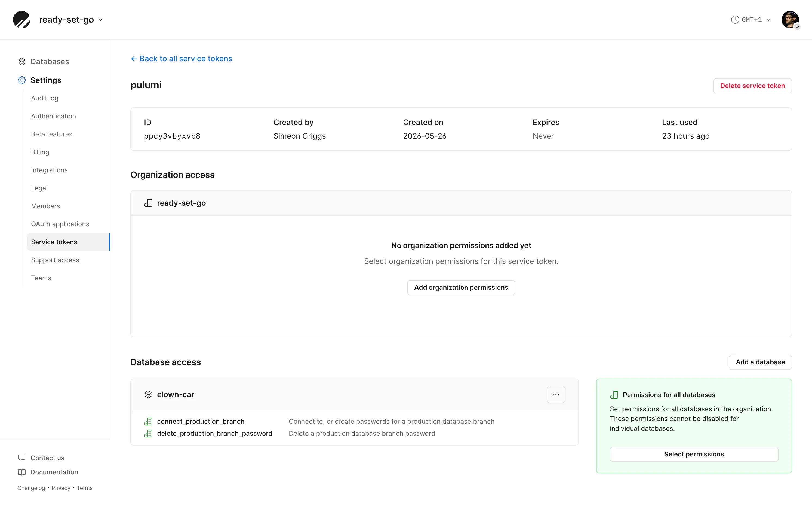
Task: Open the user avatar menu
Action: coord(790,20)
